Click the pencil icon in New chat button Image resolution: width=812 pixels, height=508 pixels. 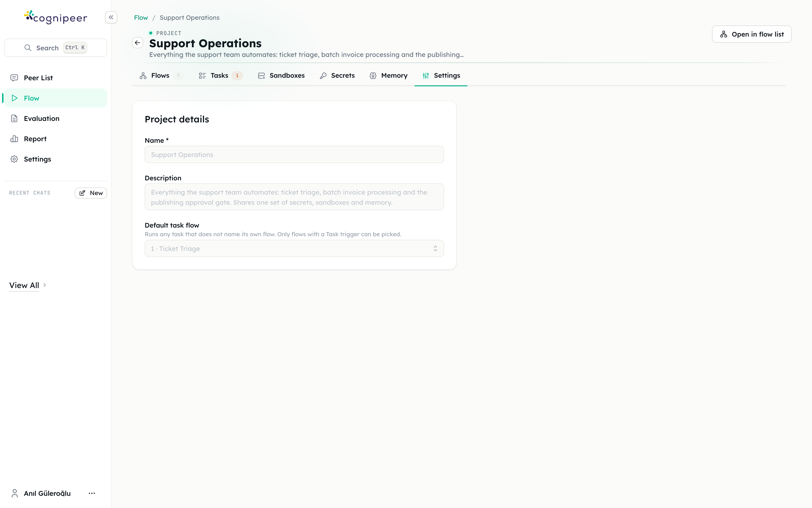pyautogui.click(x=82, y=193)
